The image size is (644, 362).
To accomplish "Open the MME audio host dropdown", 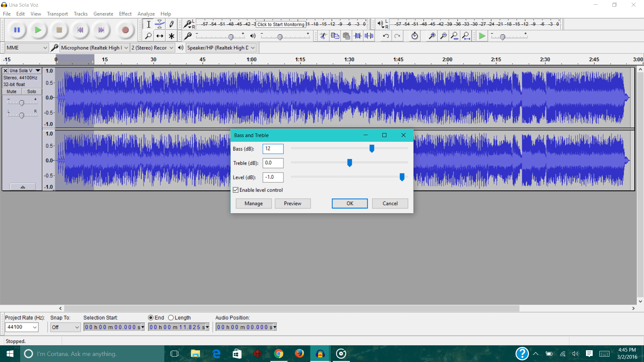I will point(26,48).
